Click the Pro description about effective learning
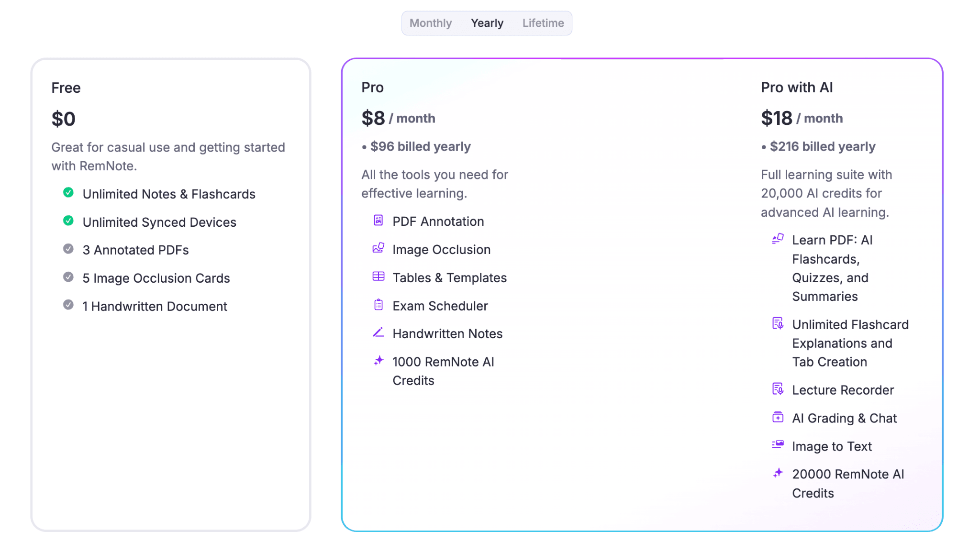The height and width of the screenshot is (553, 980). 434,184
